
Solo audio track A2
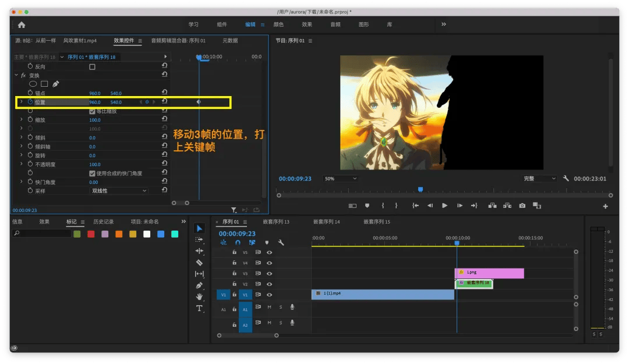[280, 323]
